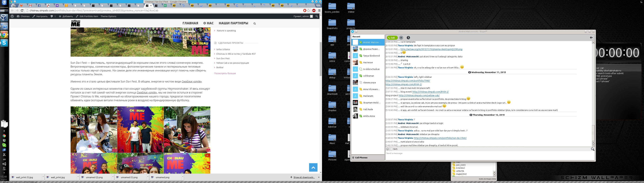Open the Nature is speaking link

click(226, 31)
